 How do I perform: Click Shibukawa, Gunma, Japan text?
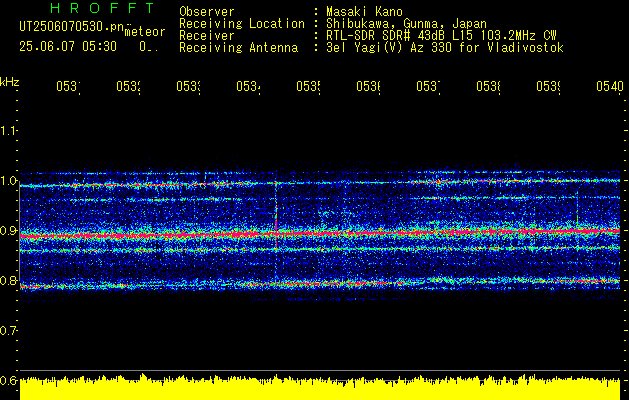[406, 24]
